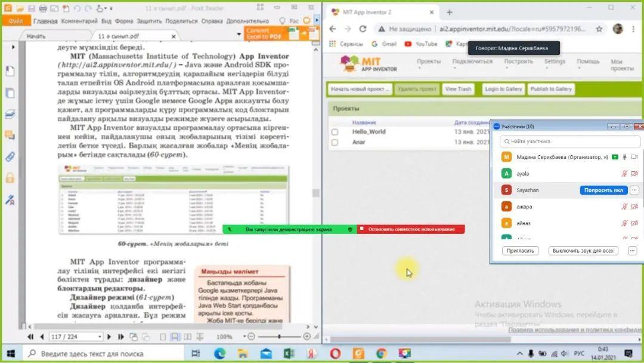Viewport: 644px width, 363px height.
Task: Toggle ayala's muted microphone icon
Action: point(624,174)
